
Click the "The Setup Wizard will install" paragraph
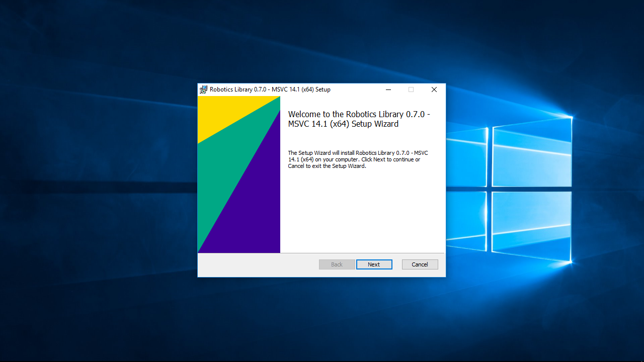tap(358, 159)
